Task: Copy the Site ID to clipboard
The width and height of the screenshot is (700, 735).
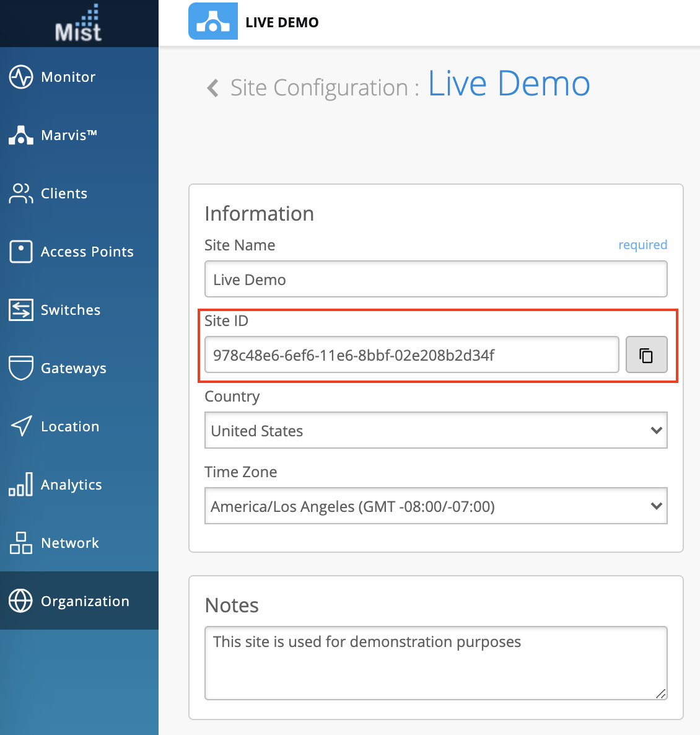Action: (646, 355)
